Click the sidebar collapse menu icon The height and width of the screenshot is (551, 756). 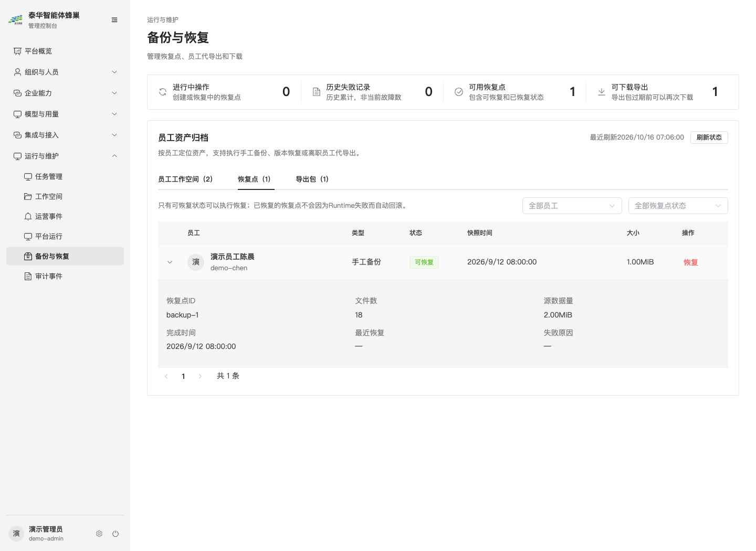coord(114,20)
